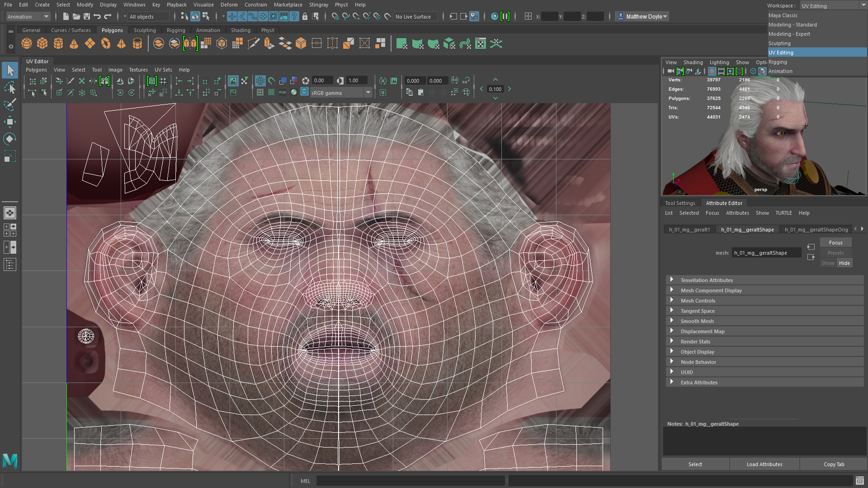Select the Rotate tool in toolbox
This screenshot has width=868, height=488.
10,139
